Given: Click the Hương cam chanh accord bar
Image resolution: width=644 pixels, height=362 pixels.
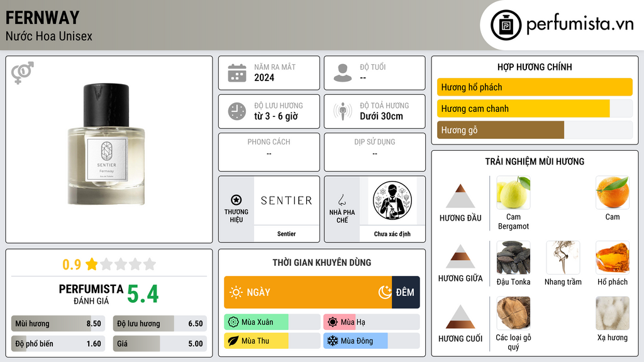Looking at the screenshot, I should (x=535, y=108).
